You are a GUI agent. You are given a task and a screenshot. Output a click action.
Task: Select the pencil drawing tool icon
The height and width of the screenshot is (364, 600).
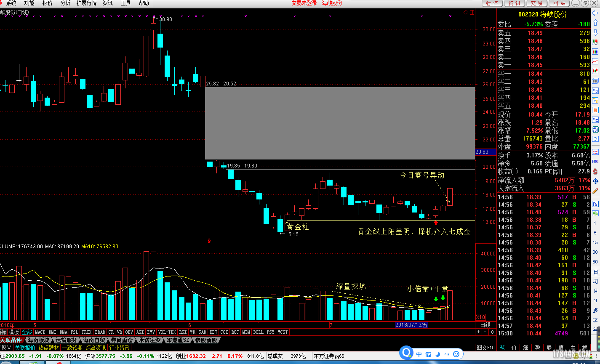tap(595, 190)
